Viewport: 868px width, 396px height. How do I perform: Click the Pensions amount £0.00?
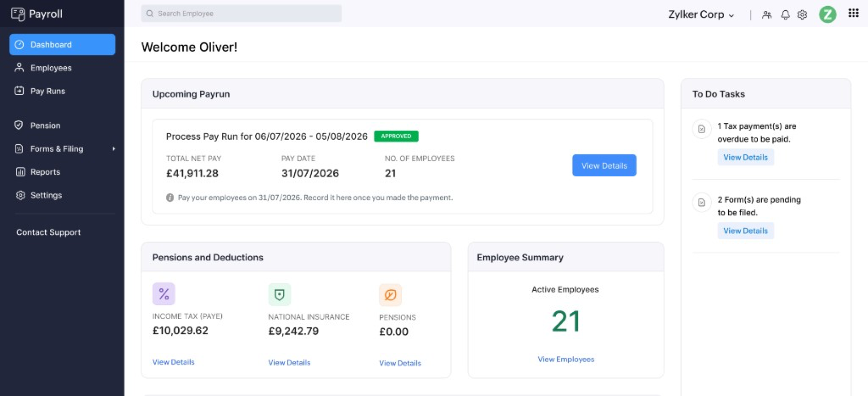394,332
